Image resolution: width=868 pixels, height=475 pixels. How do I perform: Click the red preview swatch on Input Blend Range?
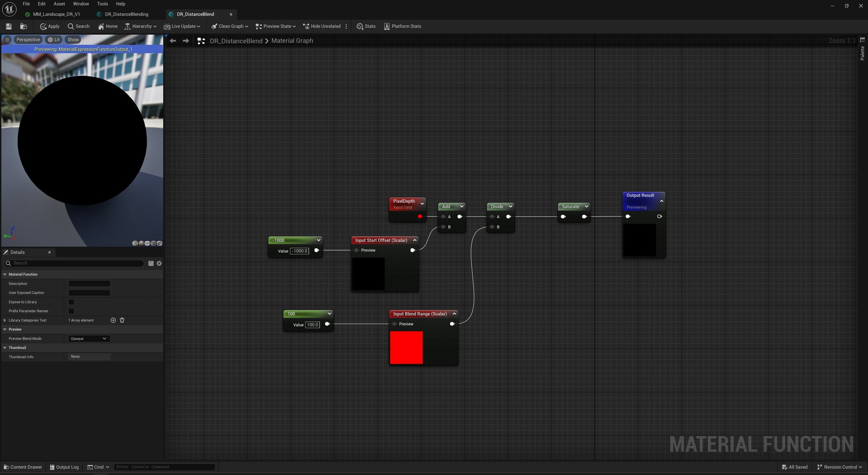[x=406, y=347]
